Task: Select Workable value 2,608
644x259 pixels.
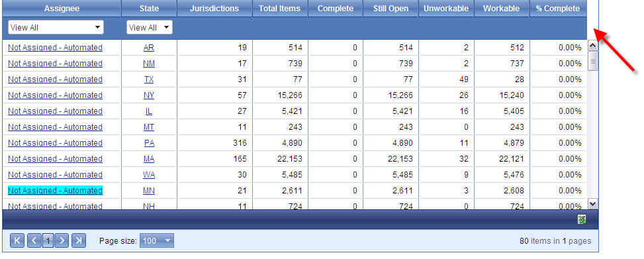Action: pyautogui.click(x=514, y=191)
